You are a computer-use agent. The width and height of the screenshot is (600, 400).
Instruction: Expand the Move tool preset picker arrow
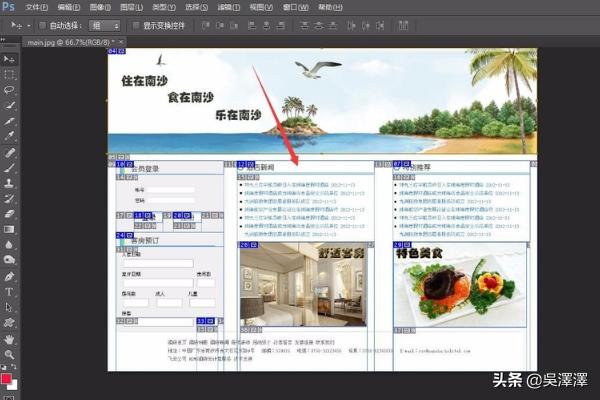tap(28, 25)
